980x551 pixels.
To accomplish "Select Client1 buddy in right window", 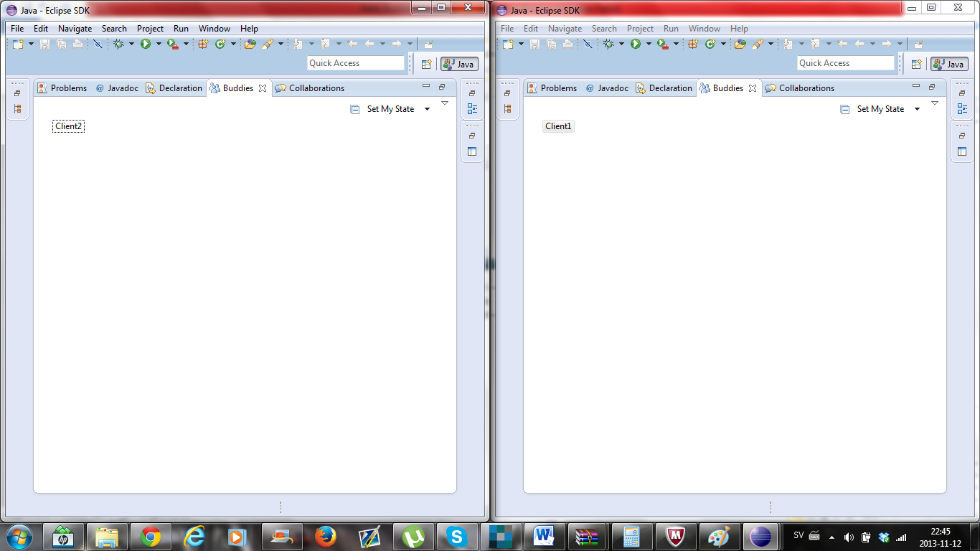I will 559,126.
